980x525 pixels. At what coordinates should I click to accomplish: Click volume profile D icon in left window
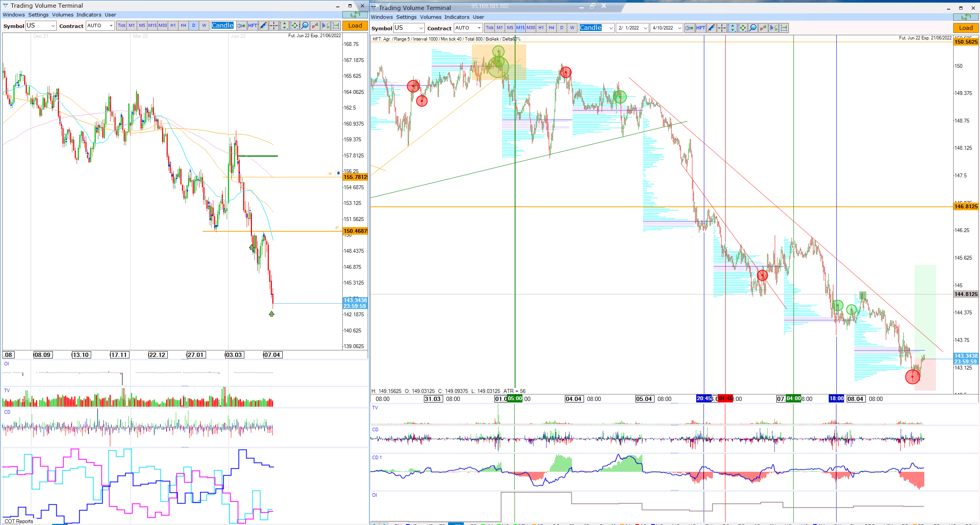pos(326,26)
